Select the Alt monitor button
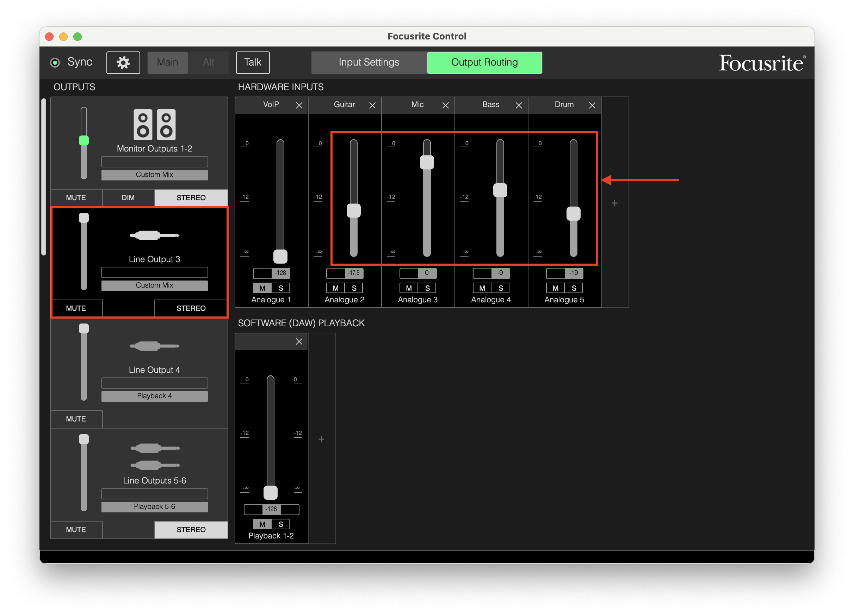Viewport: 854px width, 616px height. point(209,62)
